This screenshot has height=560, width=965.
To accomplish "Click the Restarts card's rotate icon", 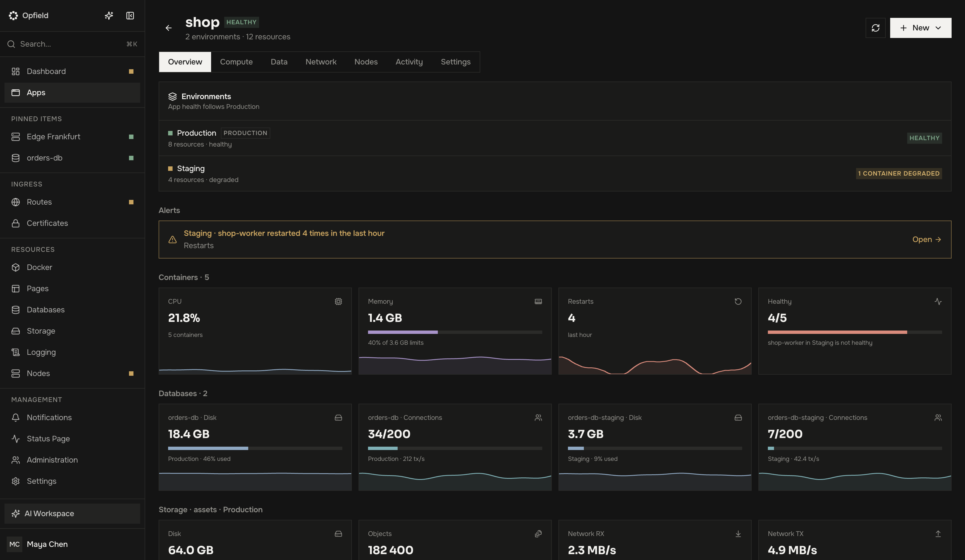I will tap(738, 301).
